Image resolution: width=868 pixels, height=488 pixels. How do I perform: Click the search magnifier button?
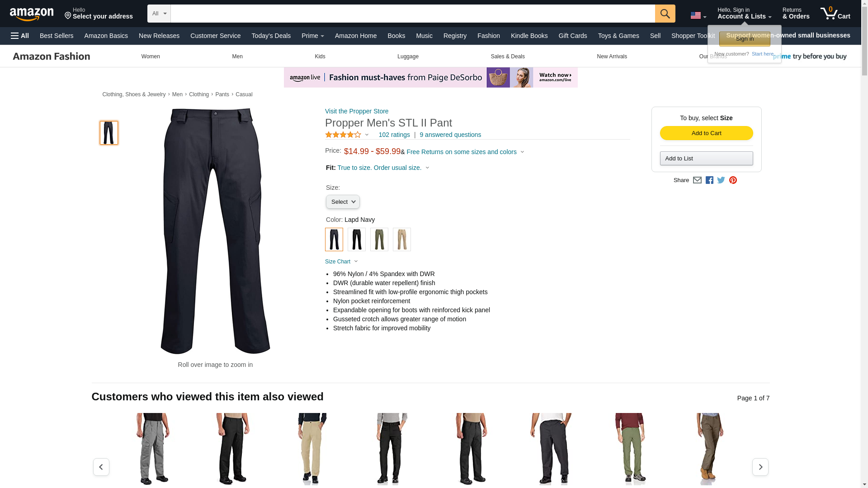pos(665,14)
